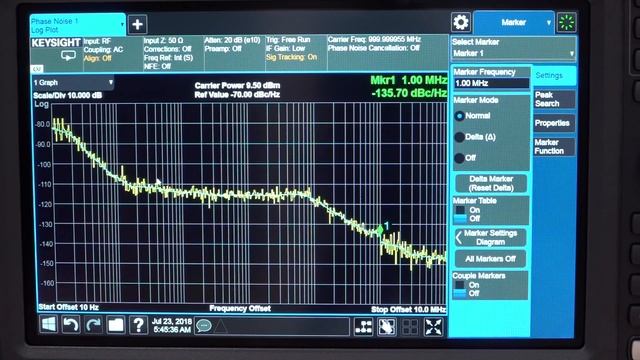Click the Atten 20 dB settings panel
The height and width of the screenshot is (360, 640).
tap(234, 53)
